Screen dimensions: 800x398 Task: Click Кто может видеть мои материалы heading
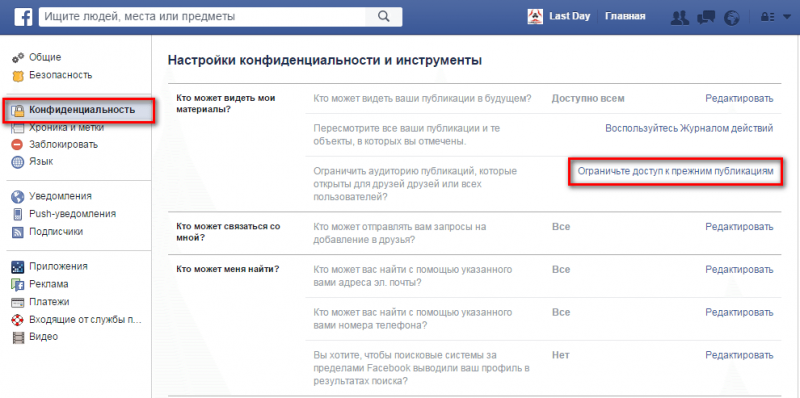[x=226, y=104]
